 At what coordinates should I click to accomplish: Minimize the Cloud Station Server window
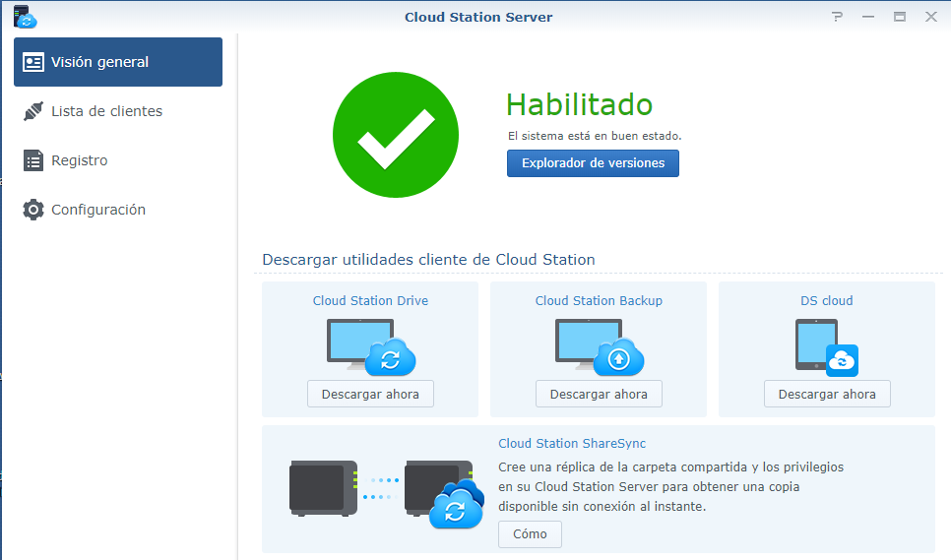(868, 17)
